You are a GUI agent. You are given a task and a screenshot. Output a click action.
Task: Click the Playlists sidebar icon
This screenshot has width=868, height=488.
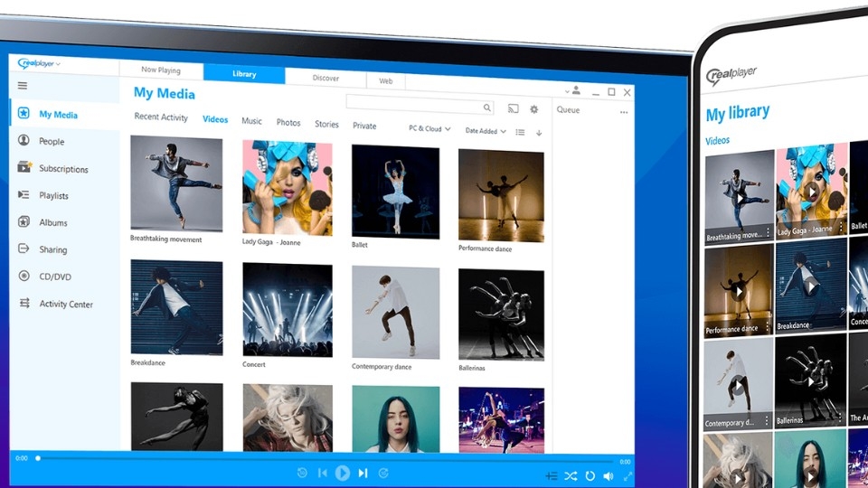pyautogui.click(x=24, y=194)
